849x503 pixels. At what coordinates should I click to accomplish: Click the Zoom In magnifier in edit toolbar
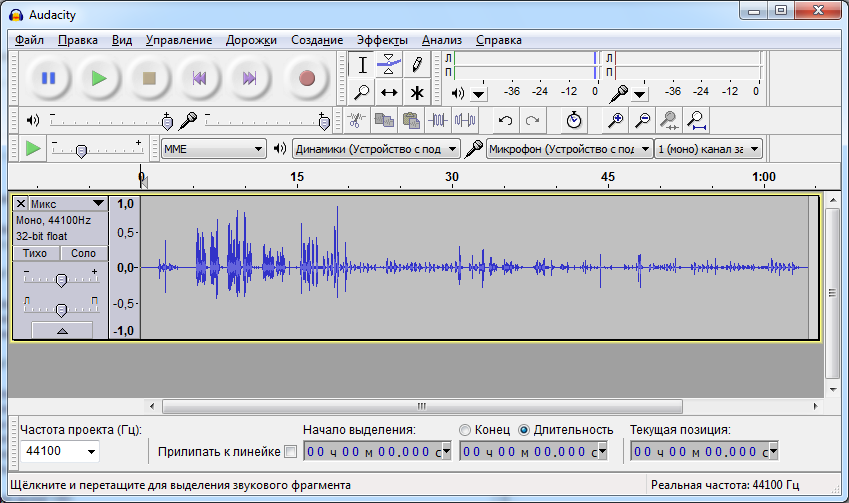(617, 120)
